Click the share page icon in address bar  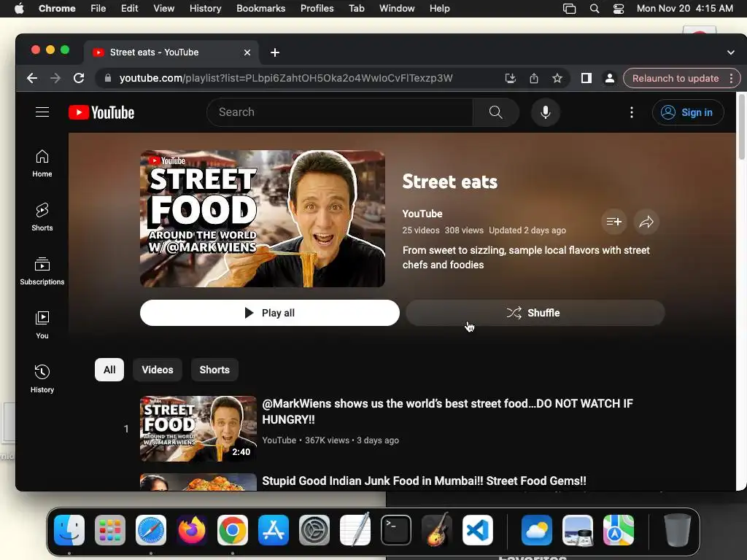pos(533,78)
